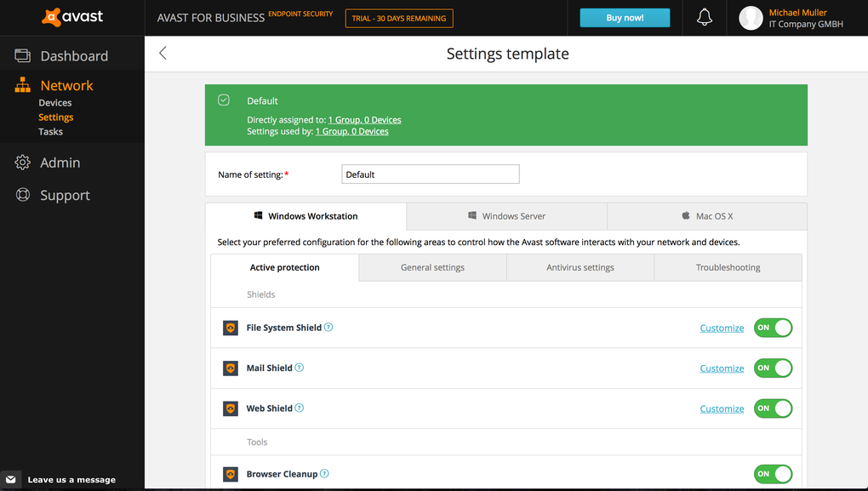
Task: Click the user profile avatar
Action: [x=751, y=18]
